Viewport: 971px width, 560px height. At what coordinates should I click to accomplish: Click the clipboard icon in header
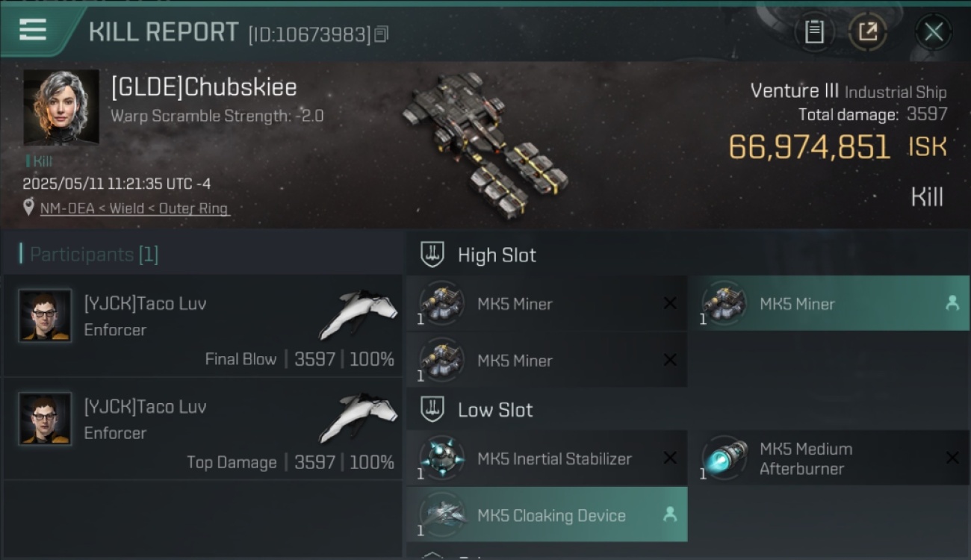814,32
